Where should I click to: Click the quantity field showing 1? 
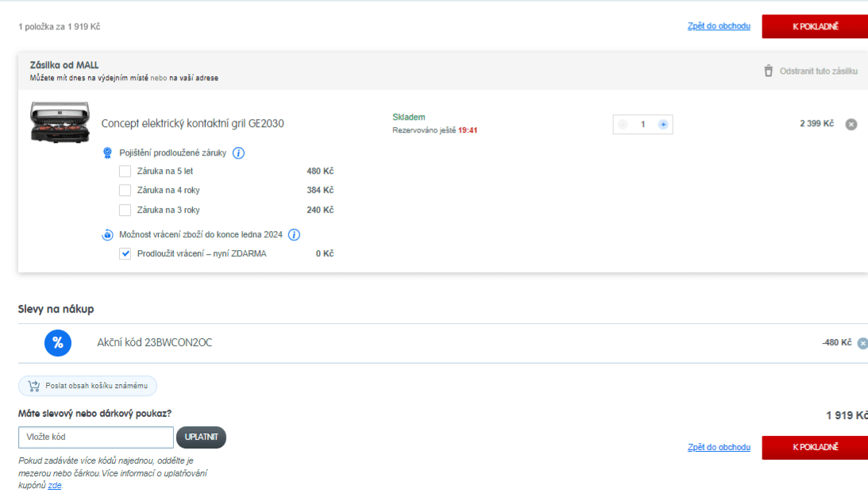(x=642, y=125)
